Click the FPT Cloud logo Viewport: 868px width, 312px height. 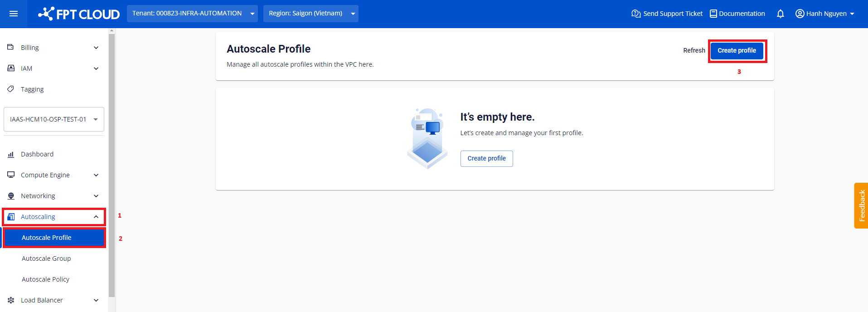click(79, 14)
